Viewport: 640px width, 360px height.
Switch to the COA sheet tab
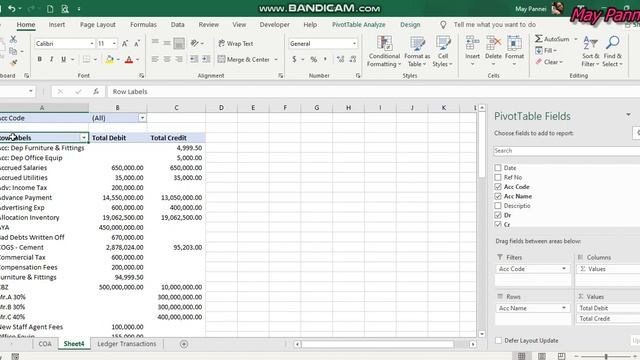(45, 344)
